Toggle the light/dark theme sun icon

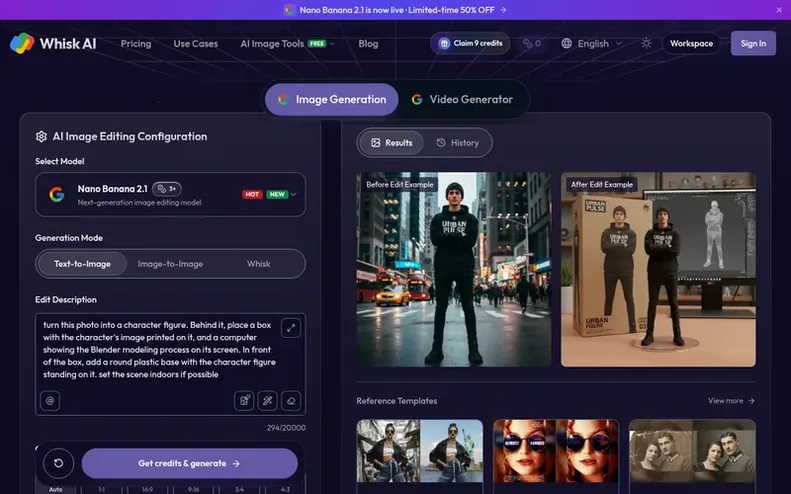point(646,43)
